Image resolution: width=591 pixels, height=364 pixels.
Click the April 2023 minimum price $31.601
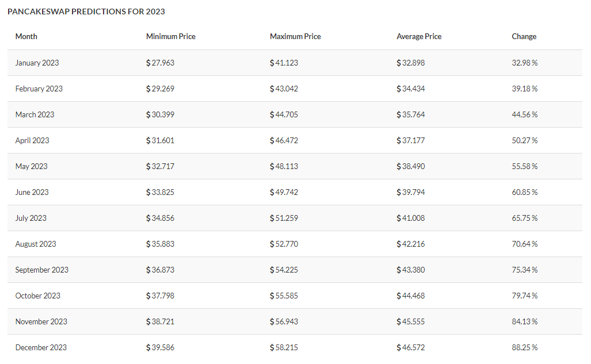[160, 140]
